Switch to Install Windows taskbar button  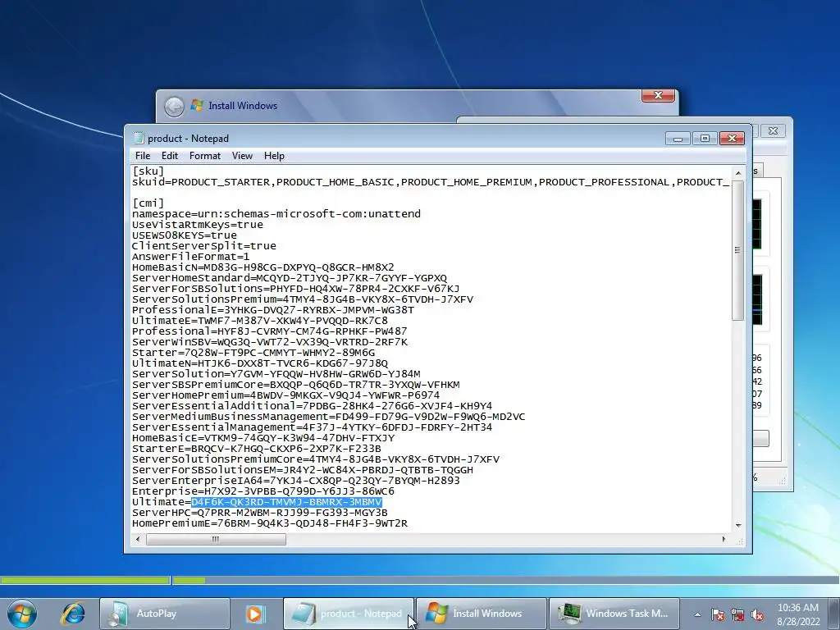coord(482,614)
